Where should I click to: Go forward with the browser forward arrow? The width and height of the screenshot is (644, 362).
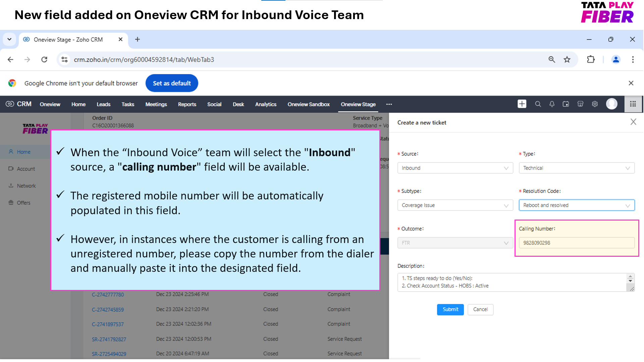tap(27, 60)
